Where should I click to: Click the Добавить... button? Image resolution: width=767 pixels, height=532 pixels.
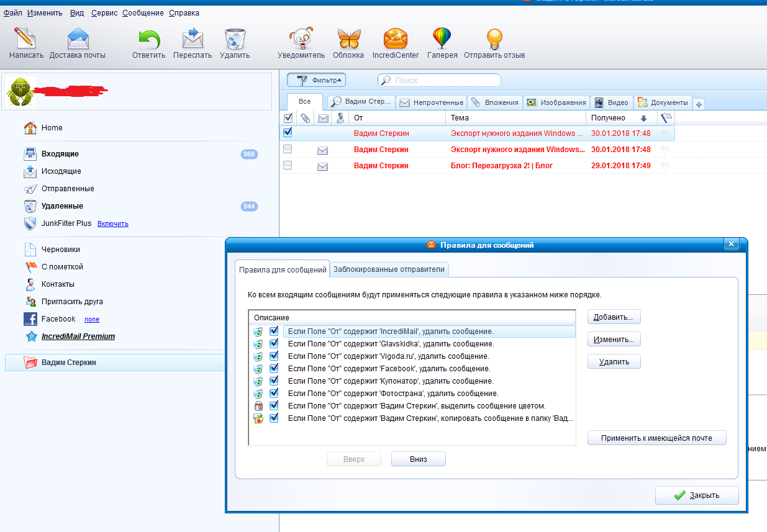pos(614,317)
